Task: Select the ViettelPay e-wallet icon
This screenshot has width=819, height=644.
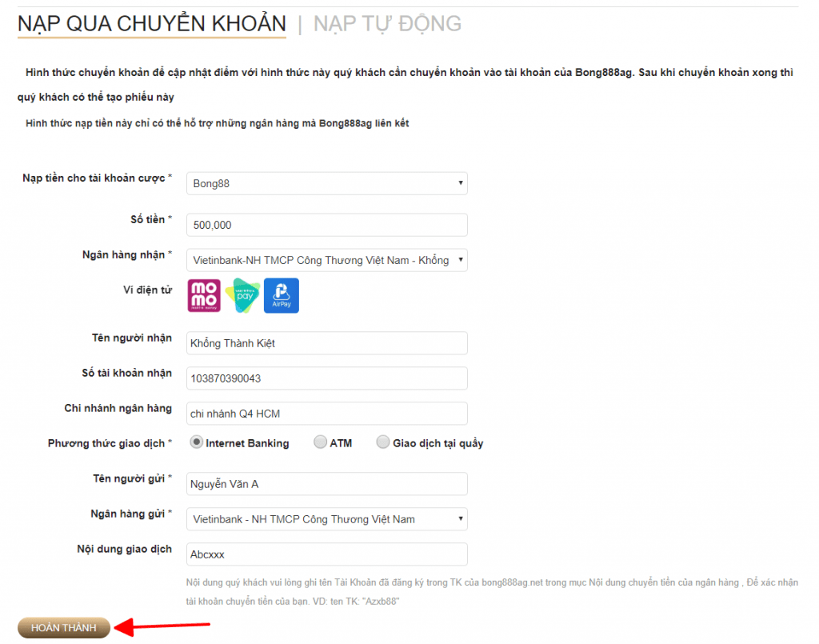Action: click(x=242, y=295)
